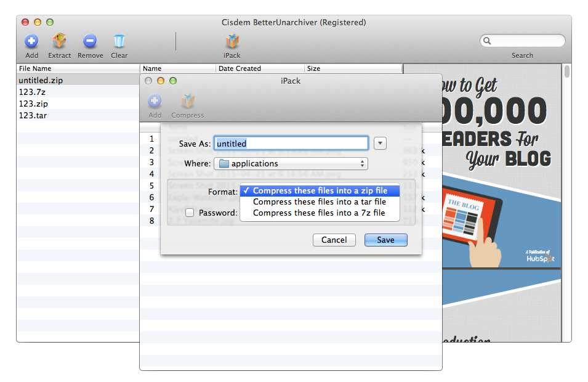Minimize the iPack window

(161, 81)
